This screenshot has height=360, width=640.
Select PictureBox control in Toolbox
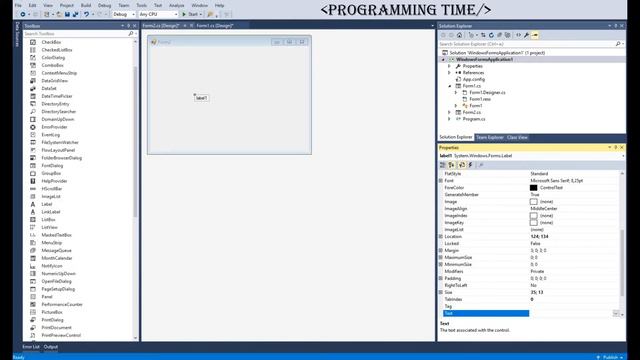click(x=52, y=312)
